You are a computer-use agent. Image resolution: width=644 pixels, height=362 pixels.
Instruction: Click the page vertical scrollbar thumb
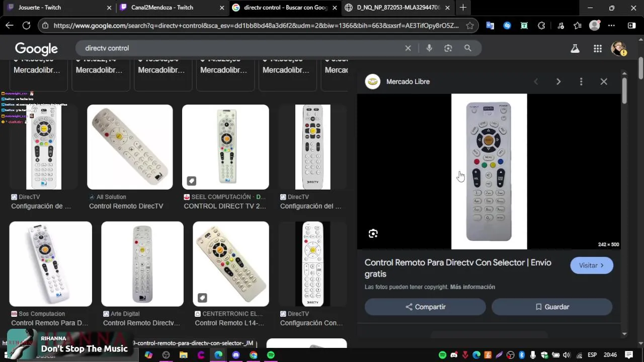click(x=641, y=69)
